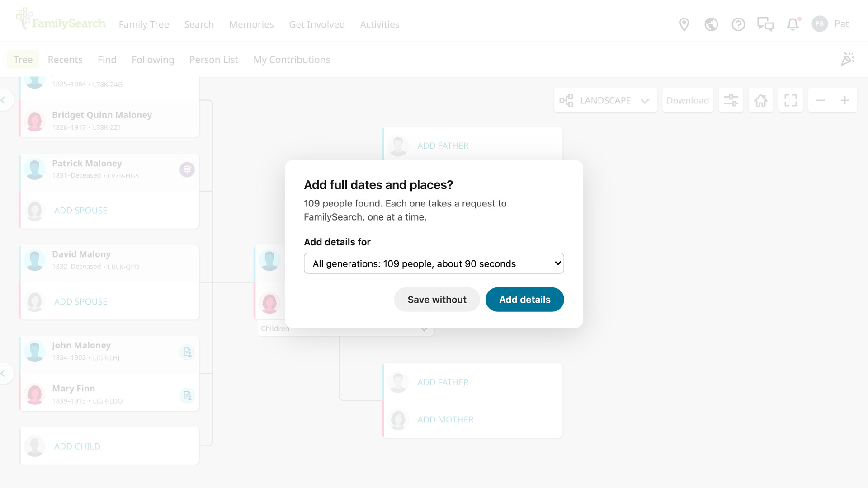The width and height of the screenshot is (868, 488).
Task: Switch to the Find tab
Action: (107, 60)
